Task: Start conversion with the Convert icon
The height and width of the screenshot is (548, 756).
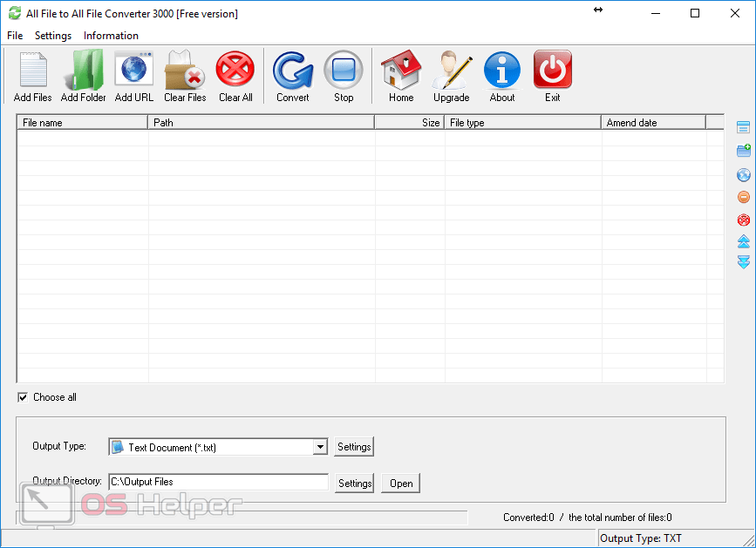Action: [x=293, y=71]
